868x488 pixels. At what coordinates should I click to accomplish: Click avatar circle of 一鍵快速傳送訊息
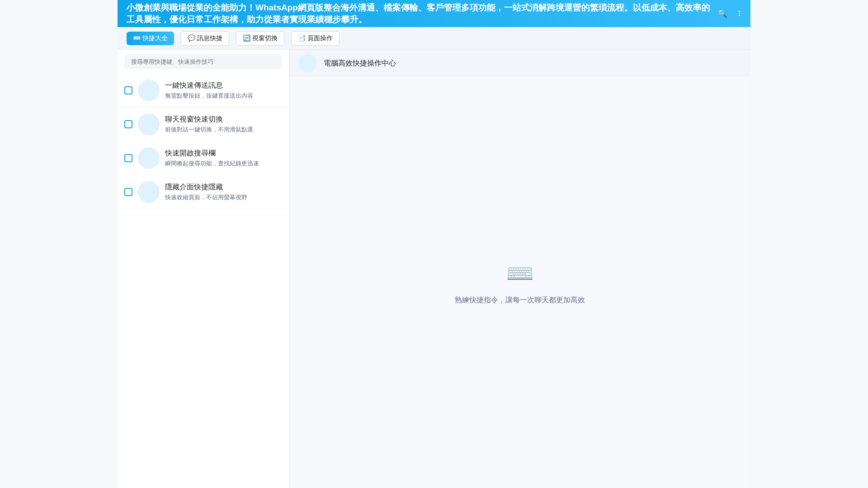(x=149, y=90)
